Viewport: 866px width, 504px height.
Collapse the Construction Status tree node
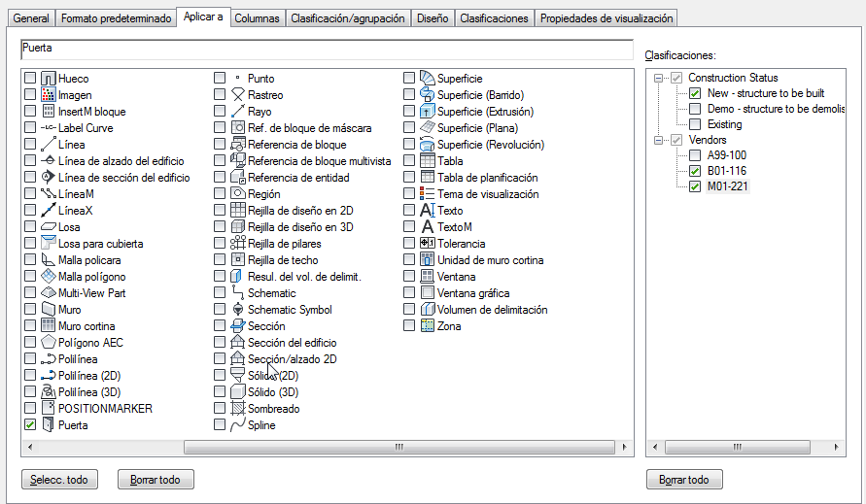tap(658, 79)
